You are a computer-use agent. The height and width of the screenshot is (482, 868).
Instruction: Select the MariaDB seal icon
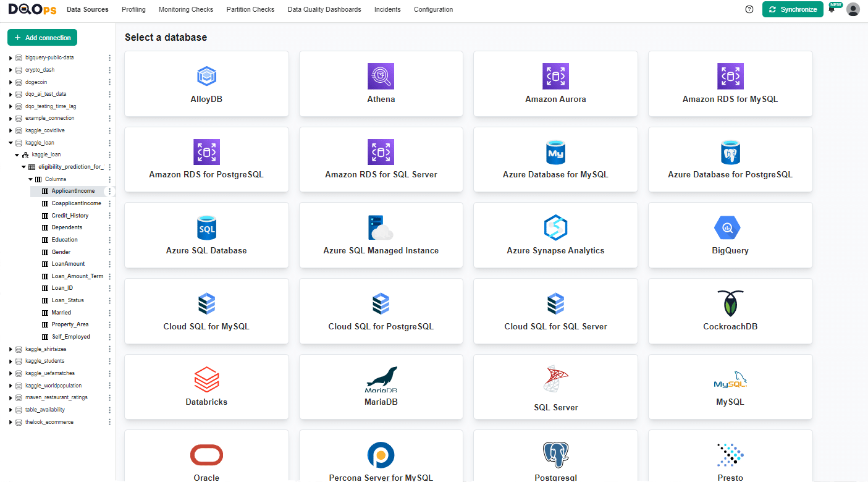pos(381,379)
